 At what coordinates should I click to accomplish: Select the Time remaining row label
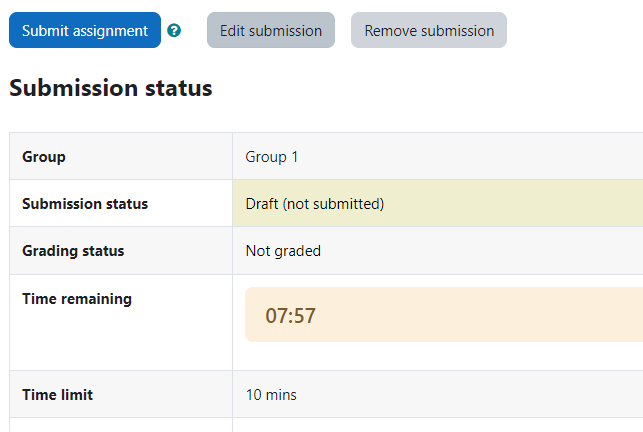click(x=77, y=299)
